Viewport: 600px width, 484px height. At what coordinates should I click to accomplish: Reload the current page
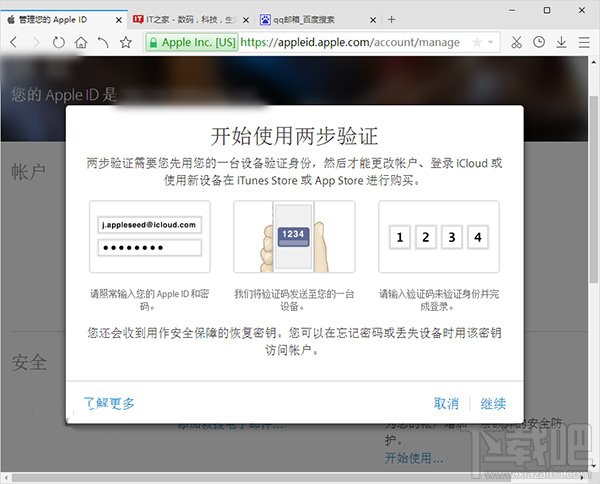coord(59,42)
